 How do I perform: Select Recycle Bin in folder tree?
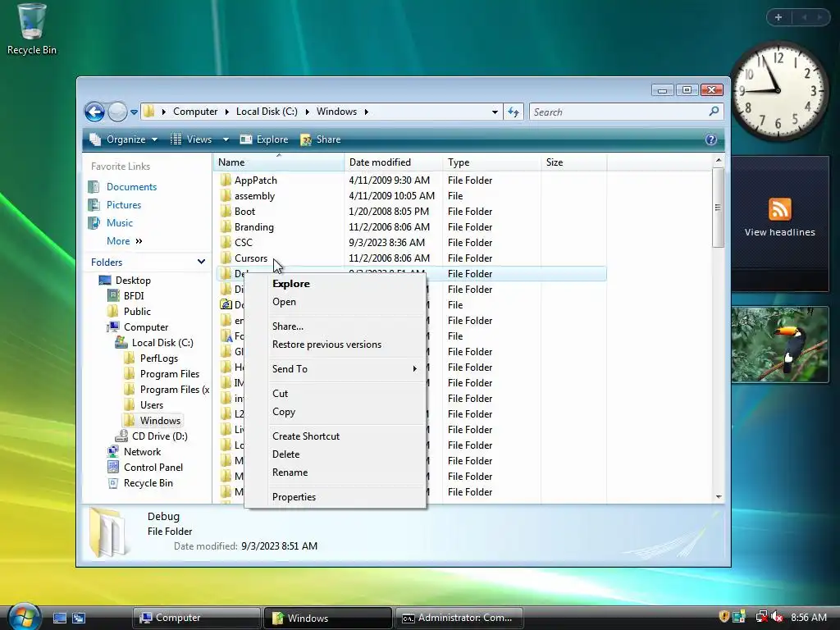coord(148,482)
